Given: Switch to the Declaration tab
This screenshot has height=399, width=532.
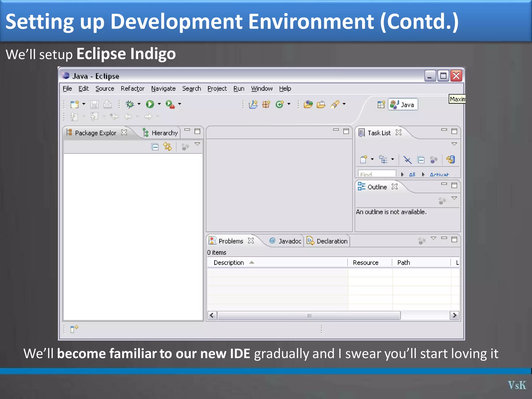Looking at the screenshot, I should [x=327, y=241].
